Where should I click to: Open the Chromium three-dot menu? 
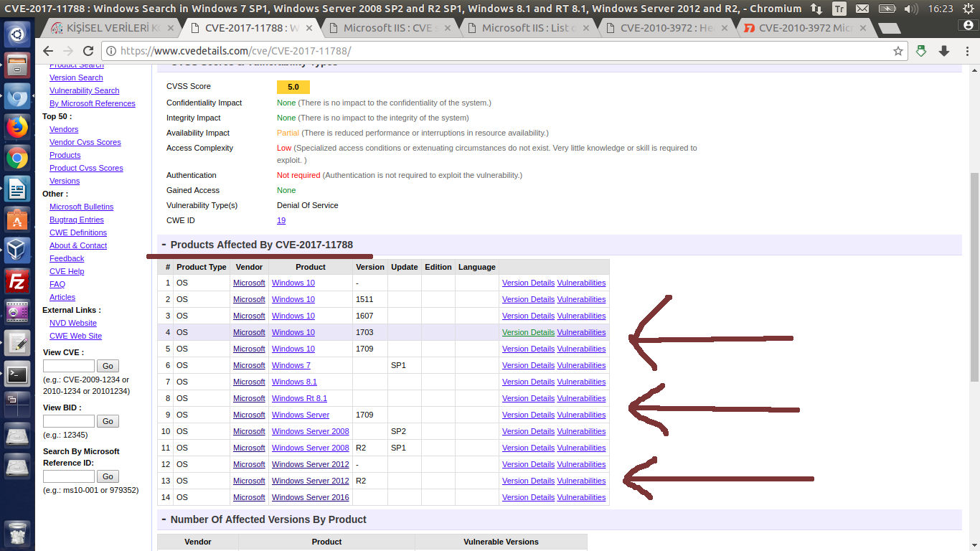(966, 52)
